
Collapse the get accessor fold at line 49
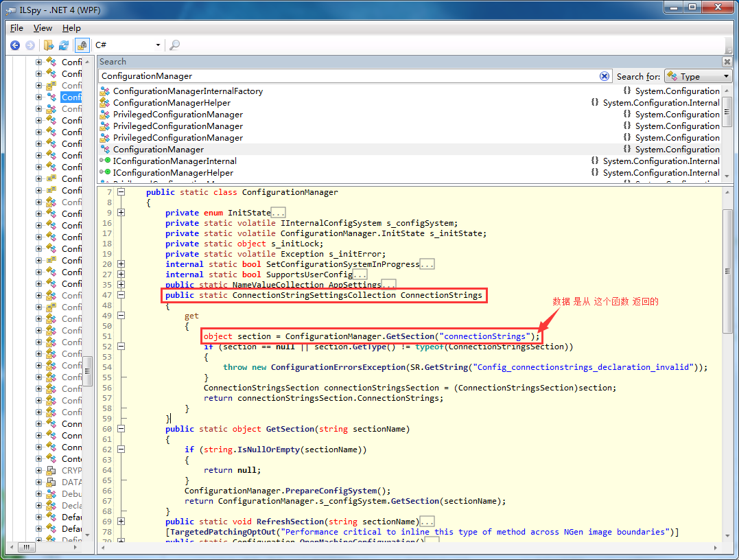(x=121, y=316)
